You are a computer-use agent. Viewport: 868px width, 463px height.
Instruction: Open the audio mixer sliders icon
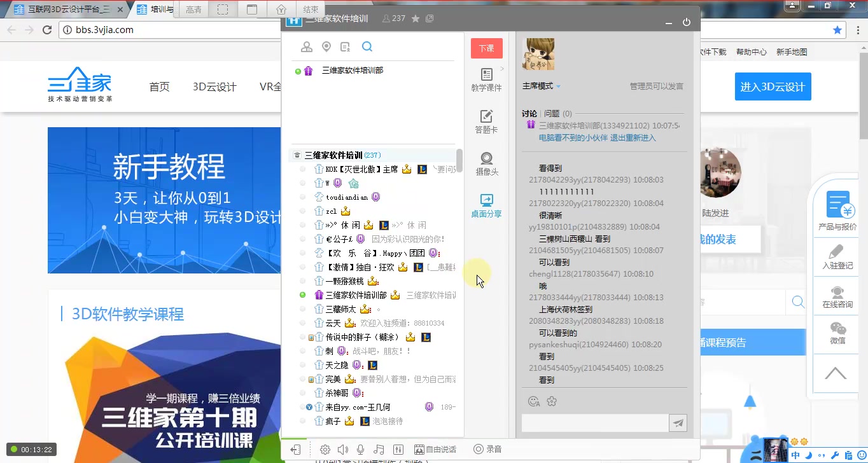pyautogui.click(x=398, y=449)
